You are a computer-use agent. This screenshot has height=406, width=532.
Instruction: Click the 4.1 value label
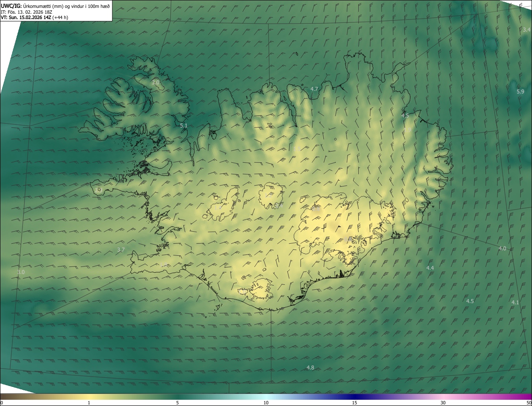tap(515, 302)
